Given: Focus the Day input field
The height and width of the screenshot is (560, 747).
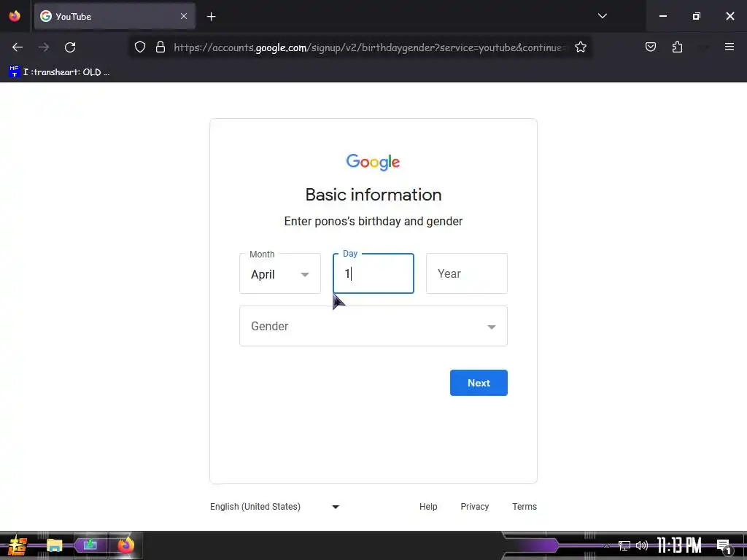Looking at the screenshot, I should (x=373, y=274).
